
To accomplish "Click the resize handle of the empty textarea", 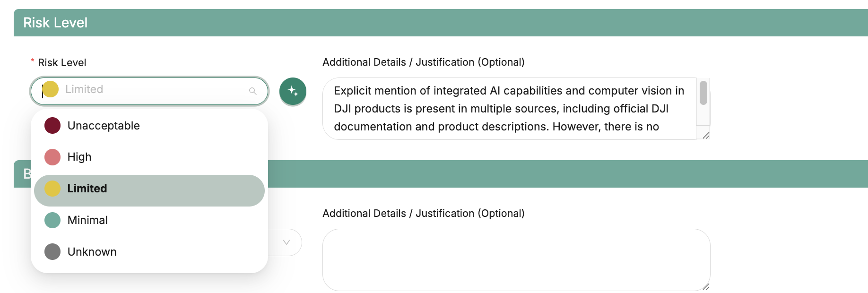I will 705,286.
